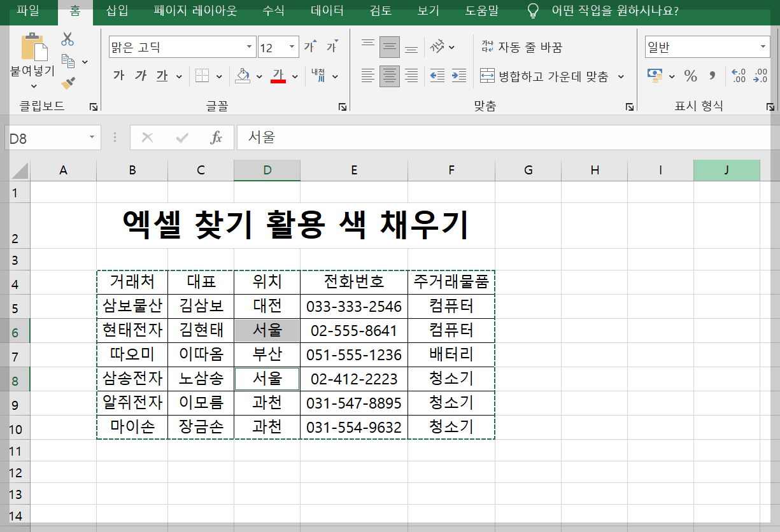Click the Cut scissors icon
Viewport: 780px width, 532px height.
coord(67,38)
